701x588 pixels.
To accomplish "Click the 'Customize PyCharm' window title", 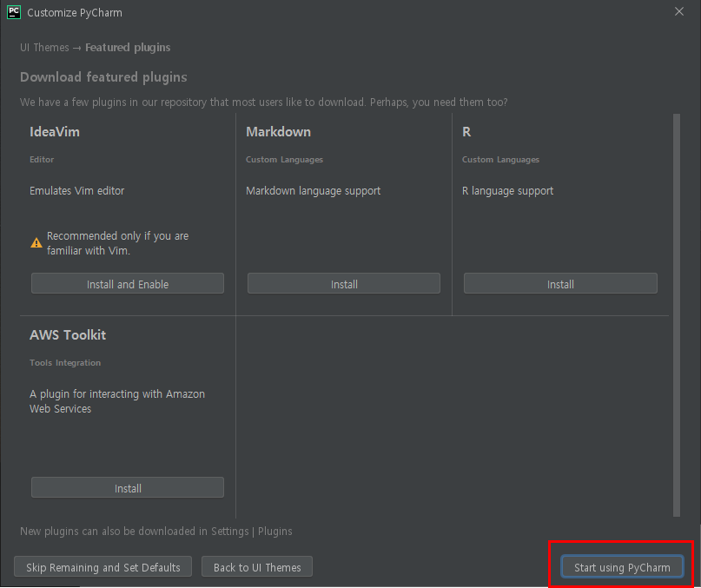I will click(x=75, y=12).
